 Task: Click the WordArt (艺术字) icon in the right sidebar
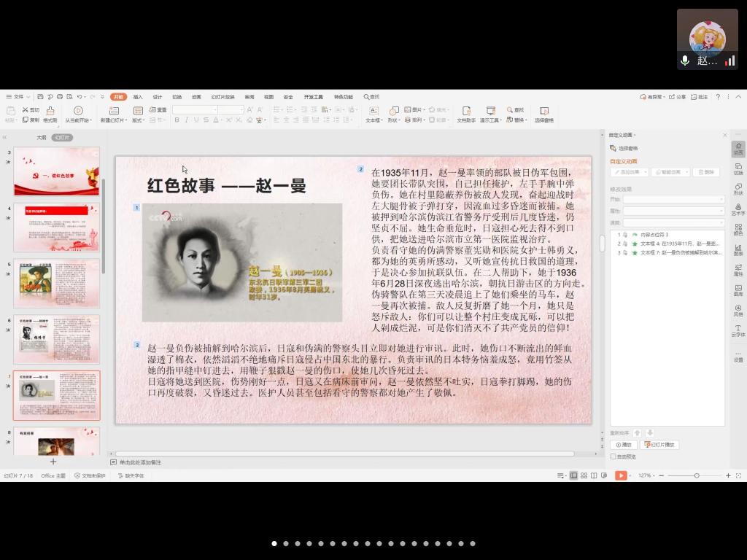(738, 209)
